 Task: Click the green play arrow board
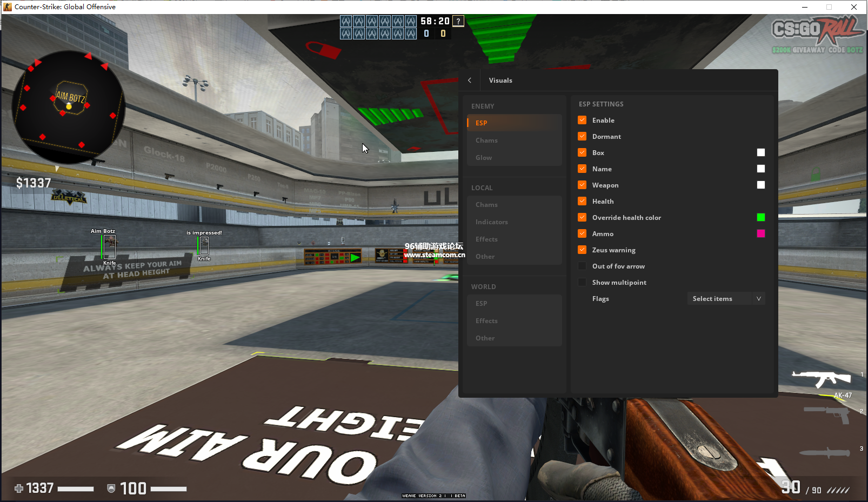click(x=355, y=258)
